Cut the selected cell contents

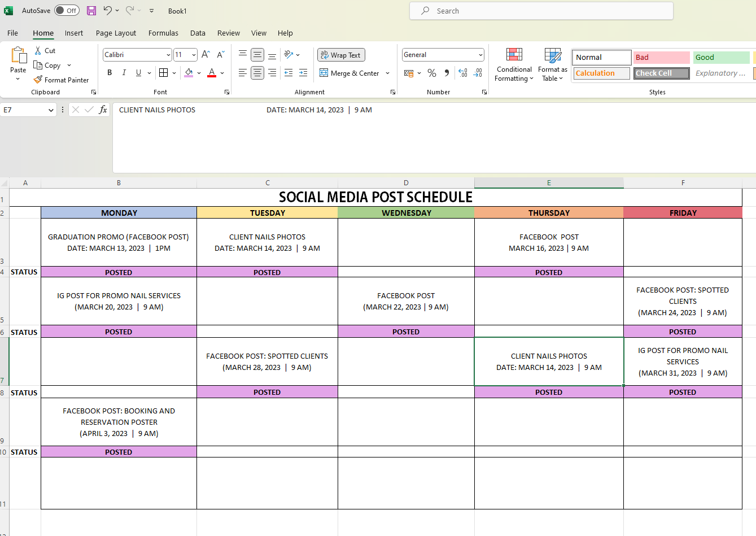45,51
